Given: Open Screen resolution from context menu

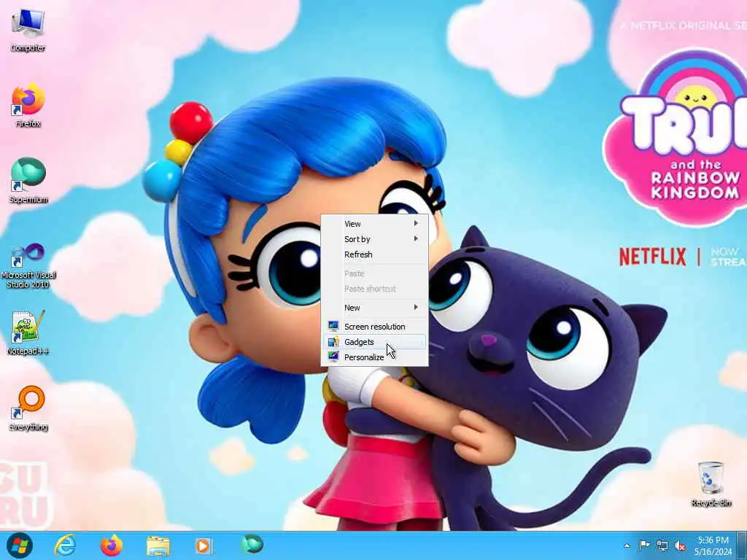Looking at the screenshot, I should pyautogui.click(x=374, y=327).
